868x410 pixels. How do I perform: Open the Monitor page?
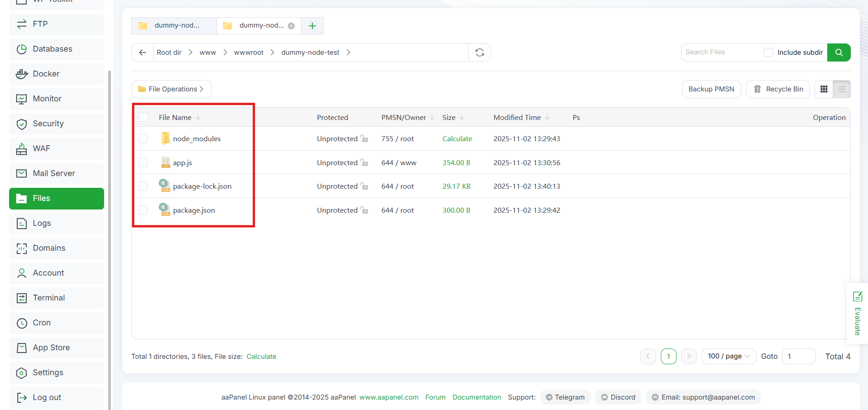tap(57, 99)
